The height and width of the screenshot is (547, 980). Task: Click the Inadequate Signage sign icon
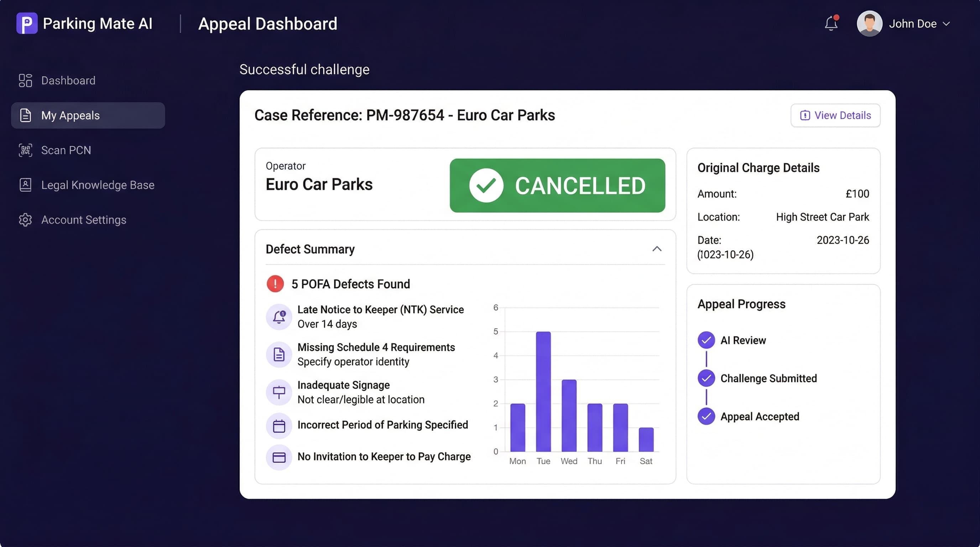[x=279, y=392]
